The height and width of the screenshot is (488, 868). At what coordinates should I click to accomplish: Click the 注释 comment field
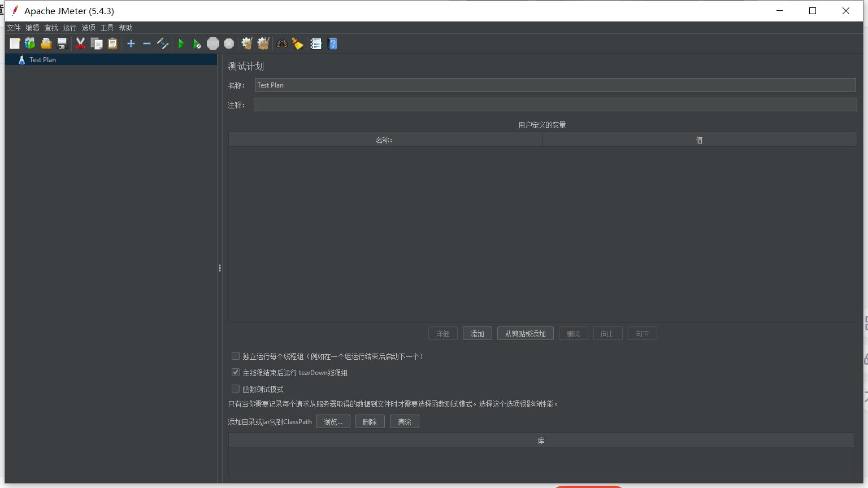[555, 104]
